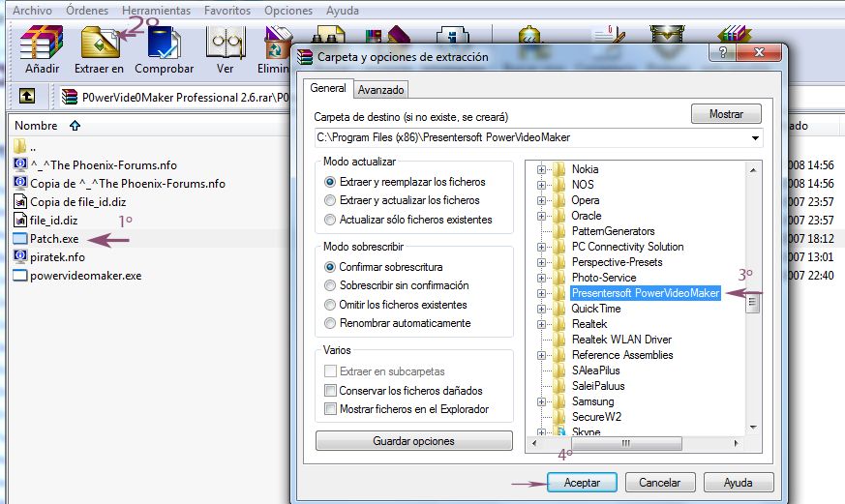The height and width of the screenshot is (504, 845).
Task: Click the Guardar opciones button
Action: (414, 441)
